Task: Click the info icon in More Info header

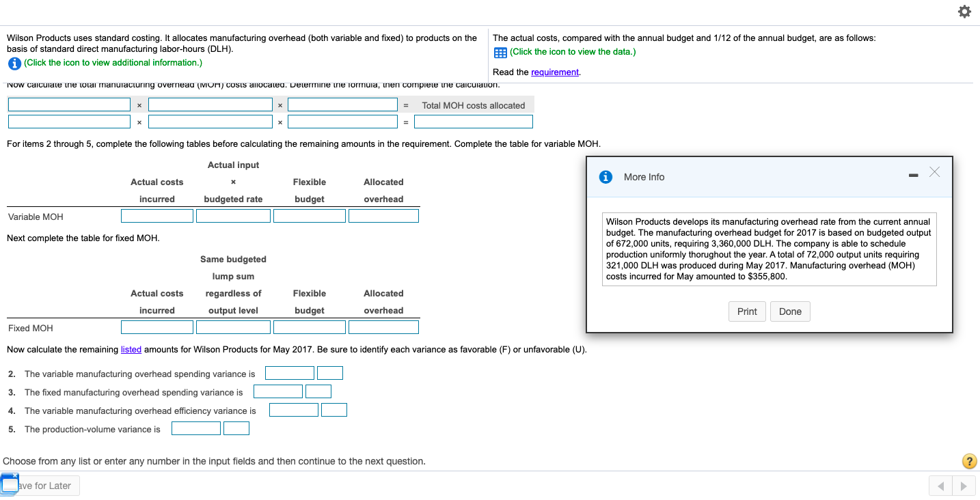Action: 605,177
